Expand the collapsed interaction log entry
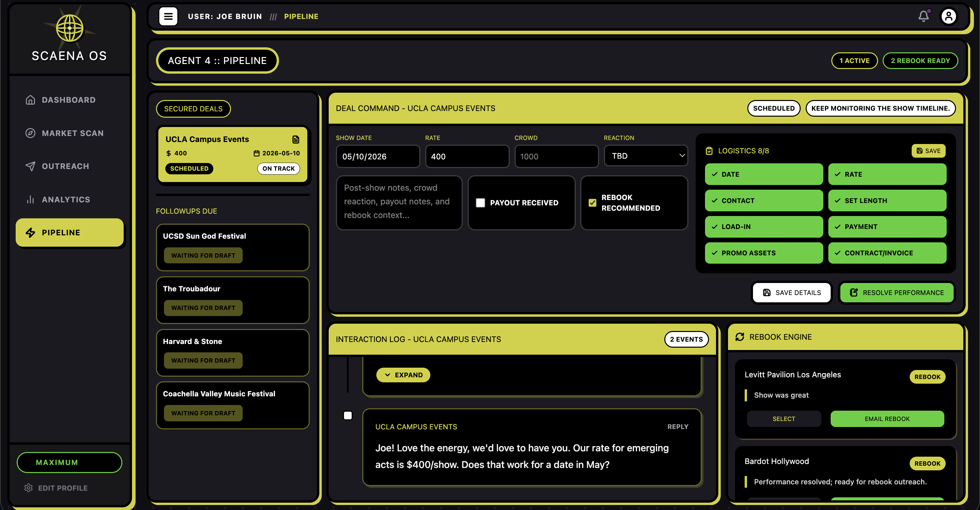 [403, 375]
